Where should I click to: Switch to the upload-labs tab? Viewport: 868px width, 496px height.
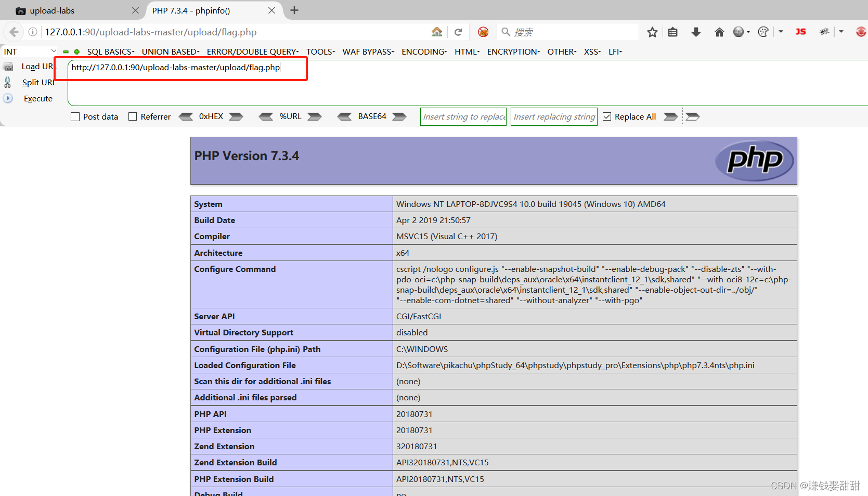pyautogui.click(x=73, y=10)
